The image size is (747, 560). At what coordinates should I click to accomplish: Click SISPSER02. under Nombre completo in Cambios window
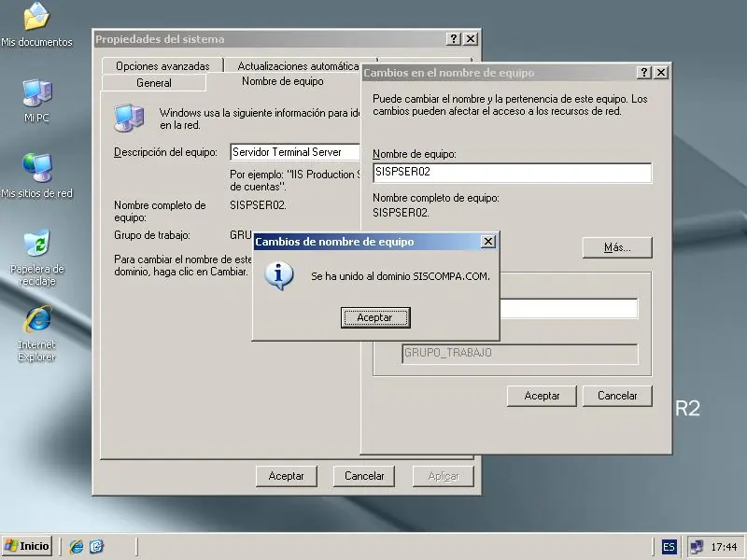click(x=401, y=213)
